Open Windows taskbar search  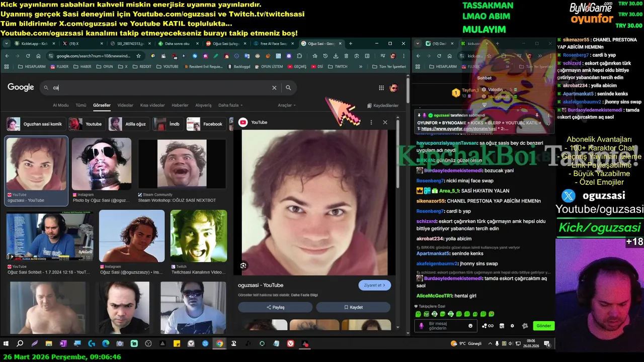[20, 344]
